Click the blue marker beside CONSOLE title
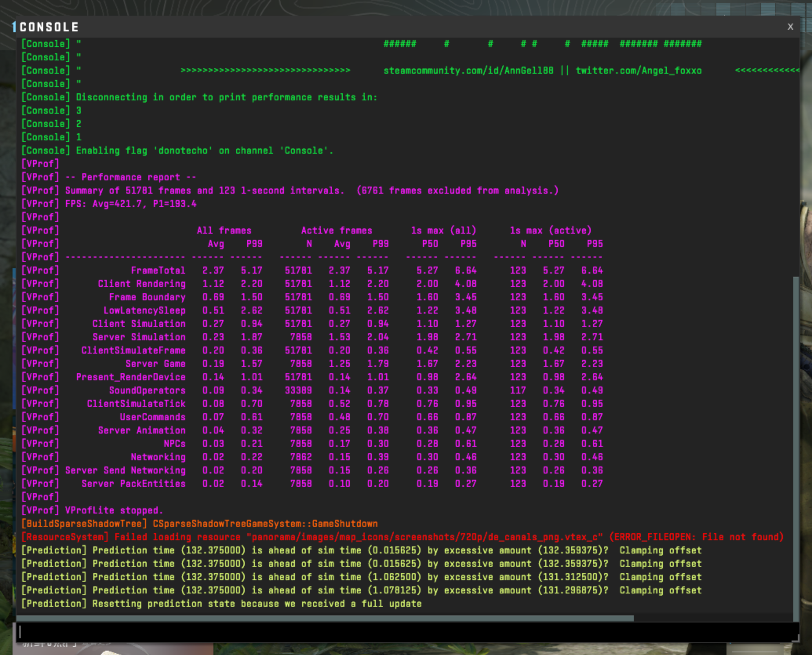This screenshot has height=655, width=812. tap(14, 27)
